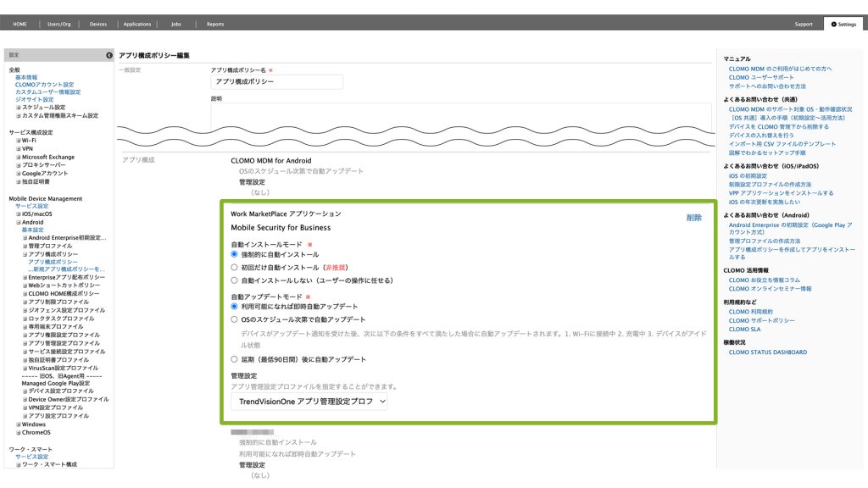Expand the Wi-Fi tree node icon
Viewport: 868px width, 488px height.
pos(18,141)
